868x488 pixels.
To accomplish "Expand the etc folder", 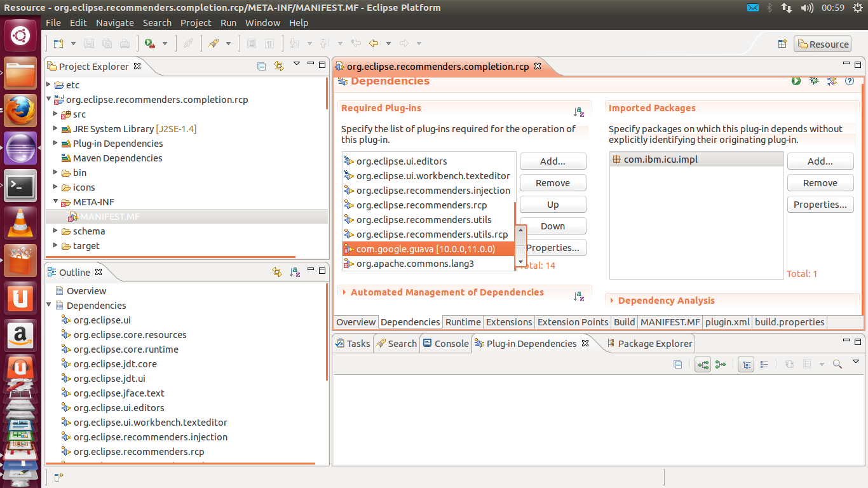I will pos(49,85).
